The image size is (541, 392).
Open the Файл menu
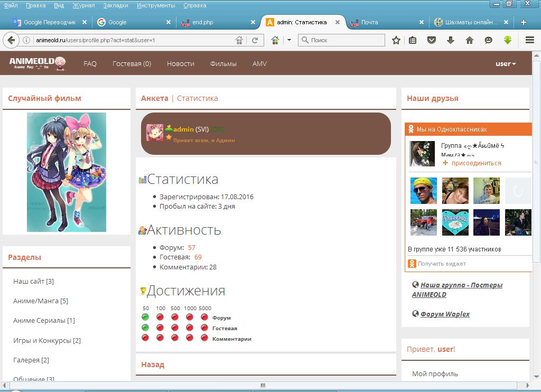tap(11, 5)
